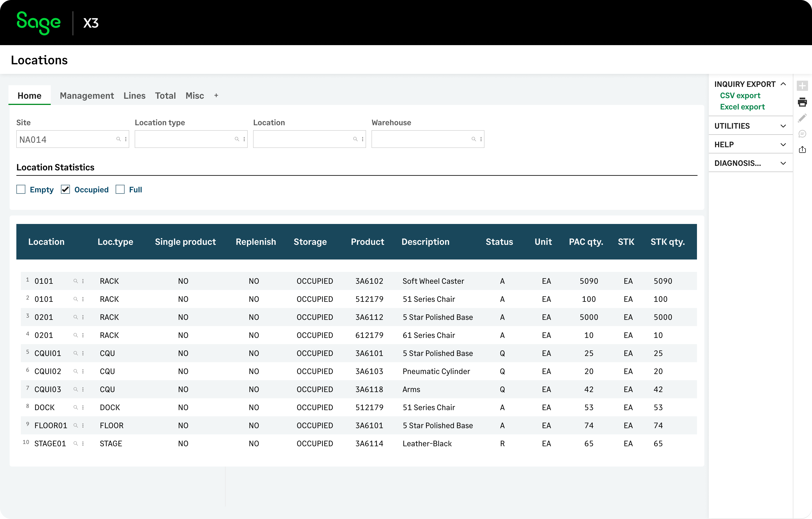This screenshot has height=519, width=812.
Task: Click product 612179 cell
Action: [369, 335]
